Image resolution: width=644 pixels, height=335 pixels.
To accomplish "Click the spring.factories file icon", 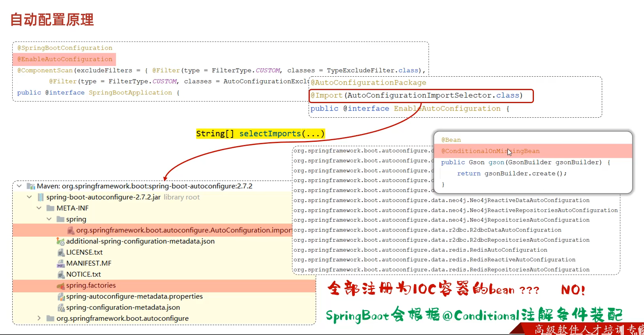I will point(60,286).
